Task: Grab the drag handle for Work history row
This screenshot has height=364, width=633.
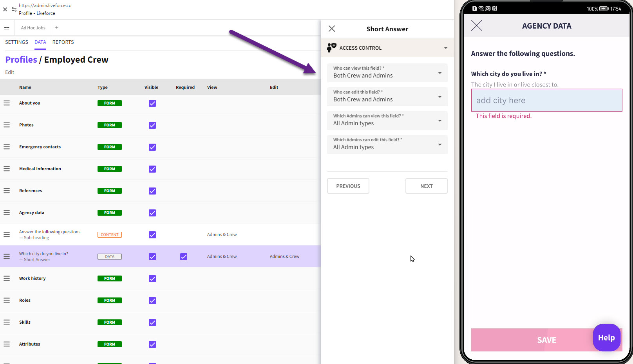Action: coord(7,278)
